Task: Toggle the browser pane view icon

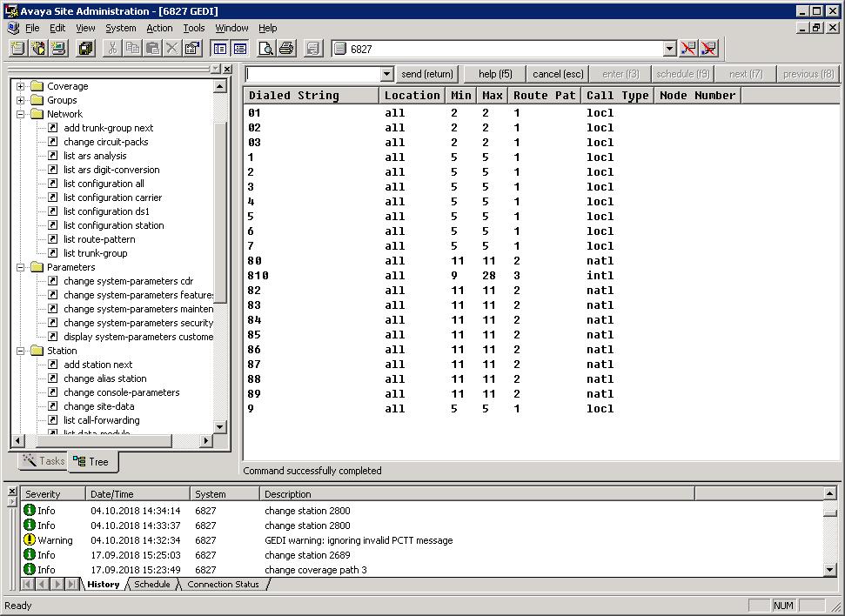Action: coord(220,49)
